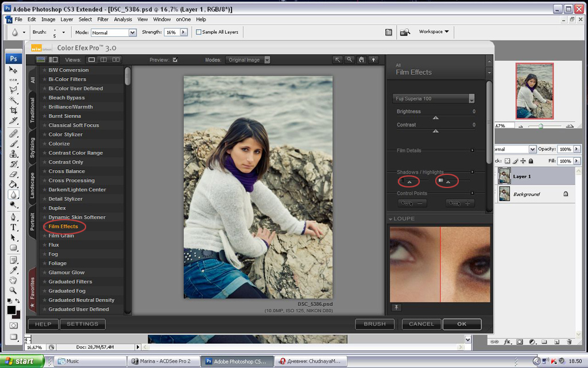This screenshot has height=368, width=588.
Task: Open the Image menu
Action: coord(48,19)
